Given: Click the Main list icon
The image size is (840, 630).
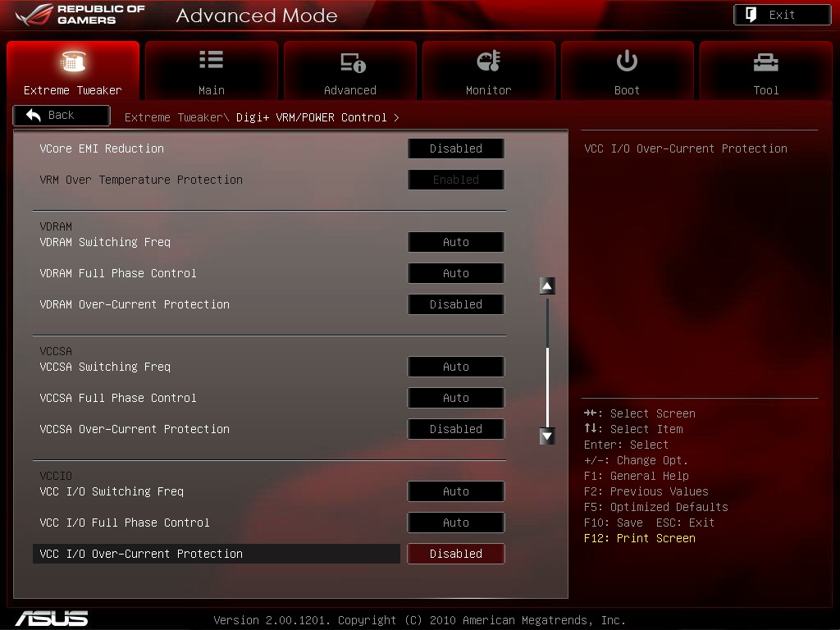Looking at the screenshot, I should [x=211, y=59].
